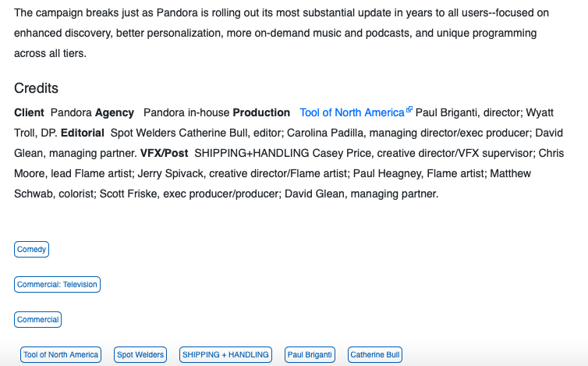Click the bold VFX/Post label

click(165, 153)
